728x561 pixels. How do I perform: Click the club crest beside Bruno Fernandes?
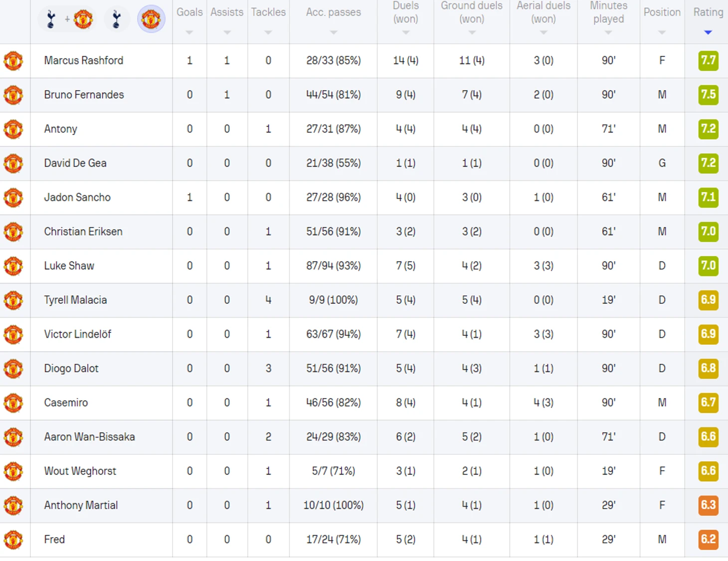(x=13, y=95)
